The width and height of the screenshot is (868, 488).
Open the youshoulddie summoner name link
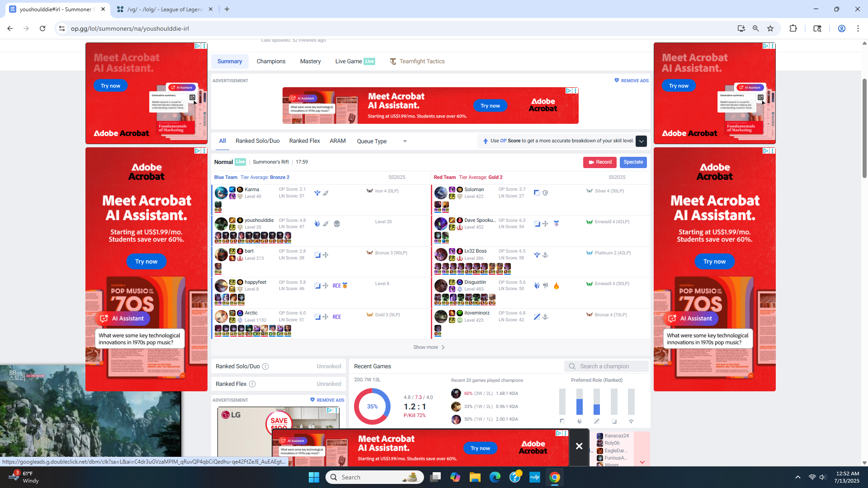pyautogui.click(x=259, y=221)
